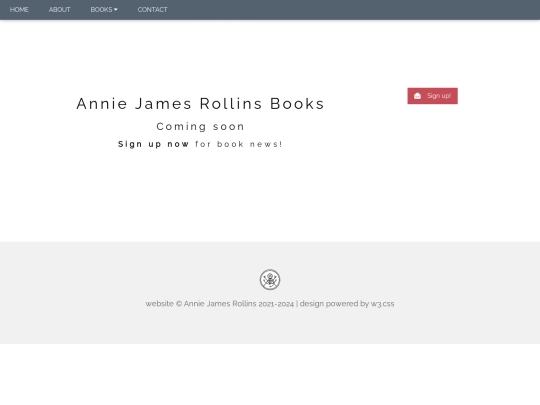This screenshot has height=405, width=540.
Task: Click the 'Annie James Rollins Books' heading
Action: pos(200,104)
